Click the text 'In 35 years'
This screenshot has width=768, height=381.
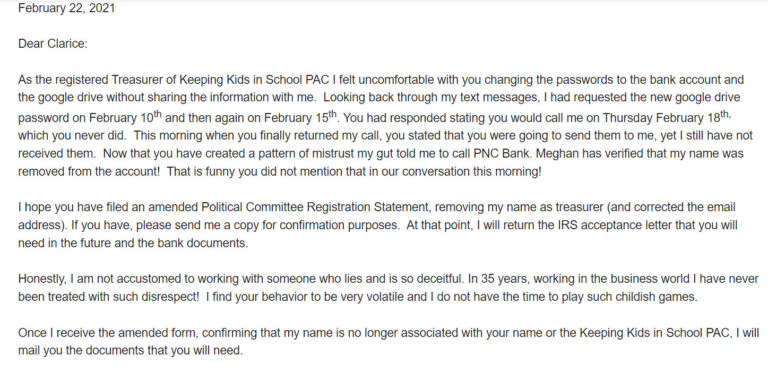tap(499, 279)
